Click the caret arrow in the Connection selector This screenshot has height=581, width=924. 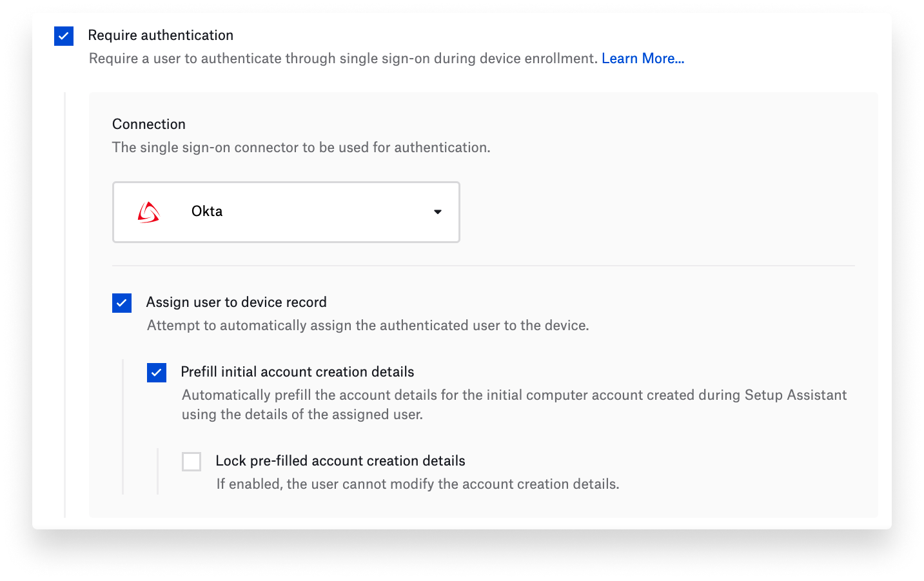tap(438, 212)
